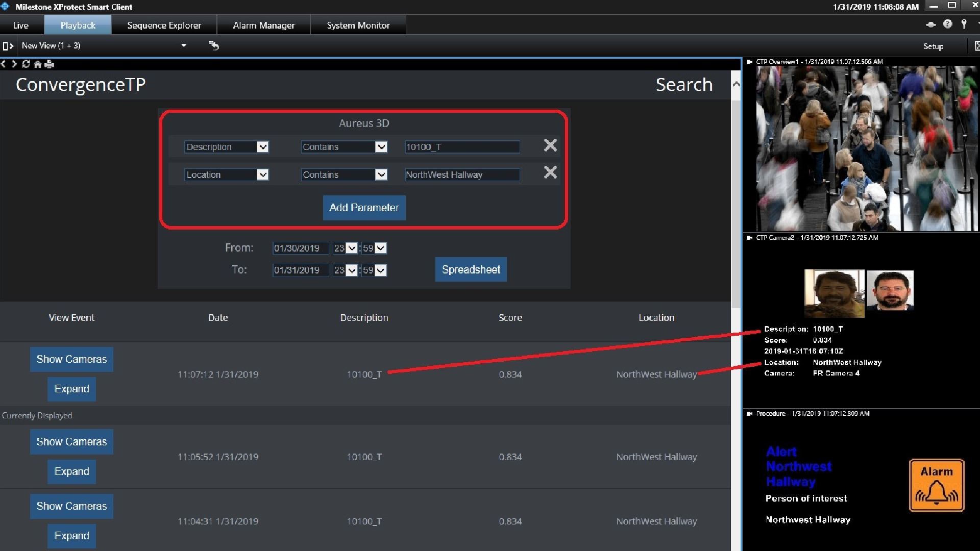Click the browser forward arrow icon
The height and width of the screenshot is (551, 980).
14,64
